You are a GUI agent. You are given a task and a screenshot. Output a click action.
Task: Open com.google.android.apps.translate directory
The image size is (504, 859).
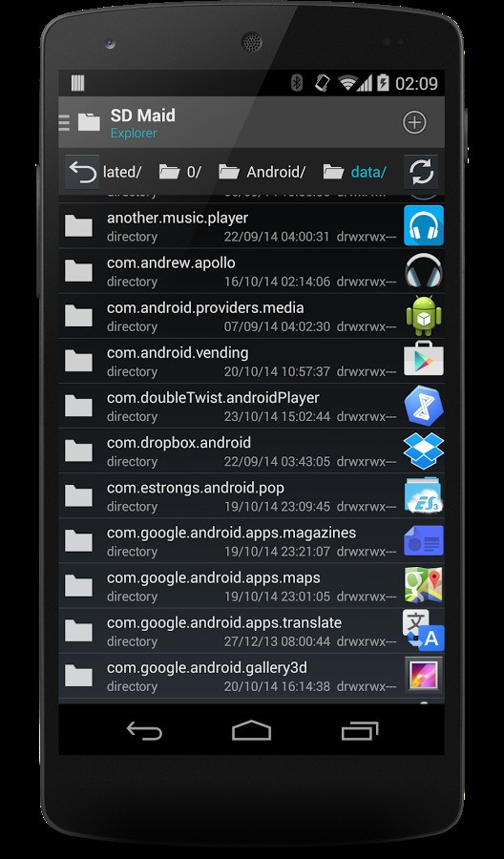click(x=251, y=630)
